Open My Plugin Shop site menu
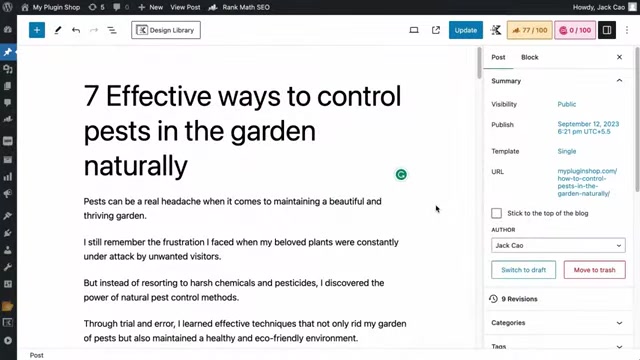This screenshot has width=640, height=360. (x=50, y=7)
